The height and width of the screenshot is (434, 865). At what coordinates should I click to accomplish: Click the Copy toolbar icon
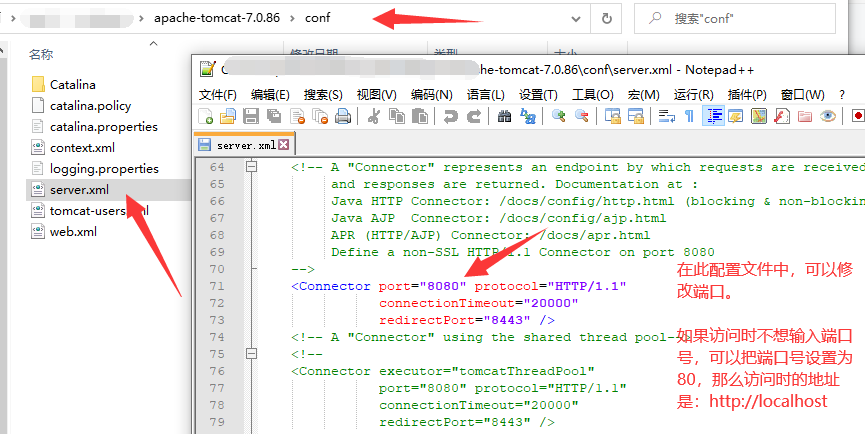[397, 116]
